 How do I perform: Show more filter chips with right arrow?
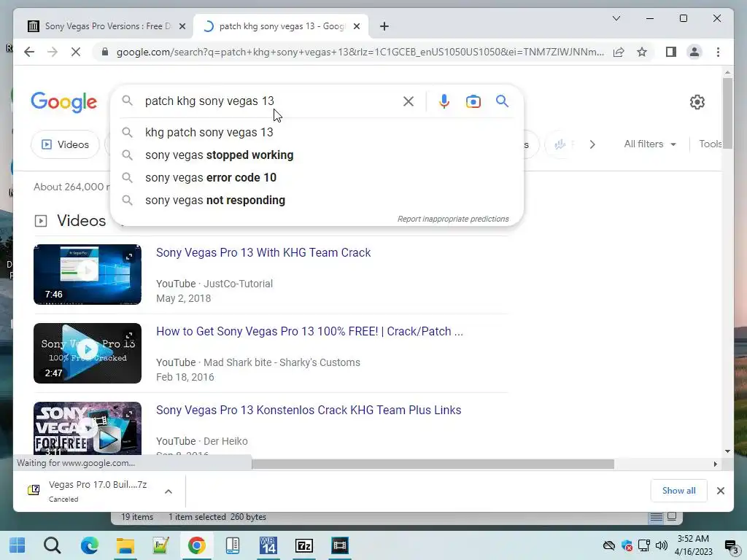pyautogui.click(x=592, y=144)
